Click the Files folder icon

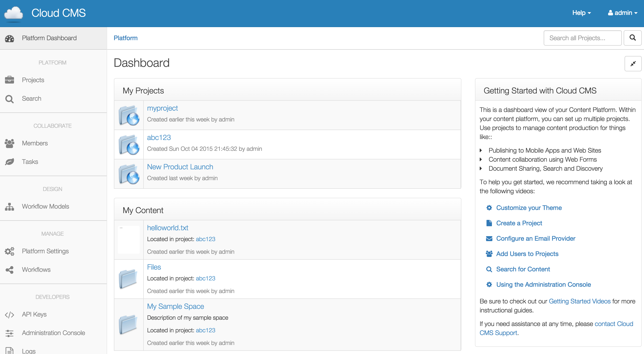tap(128, 279)
